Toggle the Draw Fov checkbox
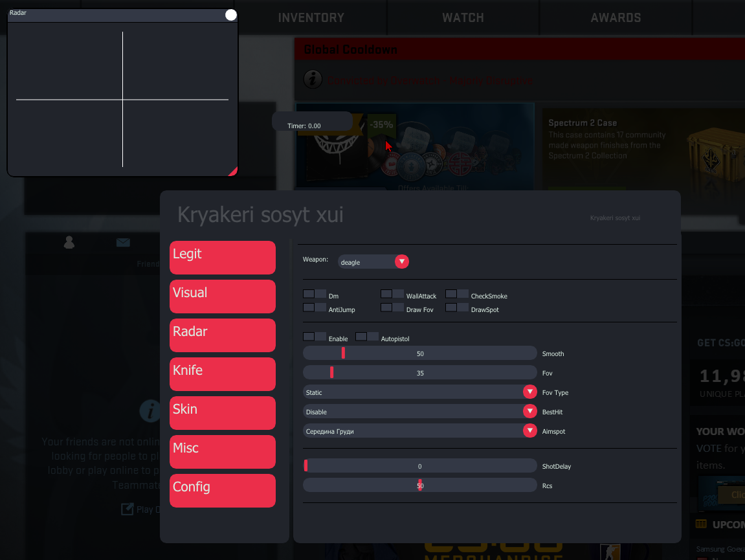 392,308
